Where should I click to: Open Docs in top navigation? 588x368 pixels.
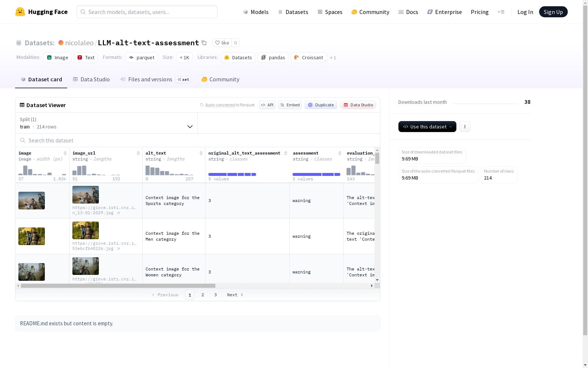408,12
